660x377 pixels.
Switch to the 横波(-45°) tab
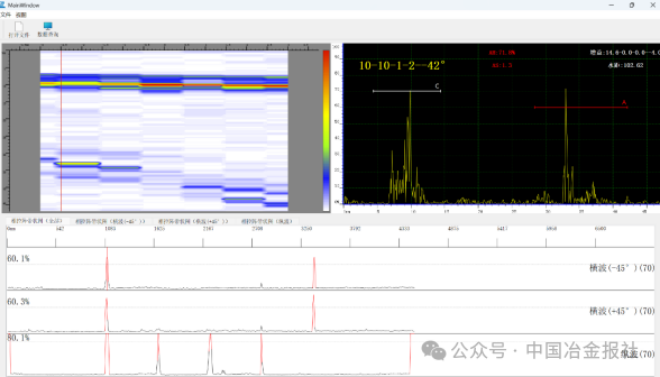[110, 221]
